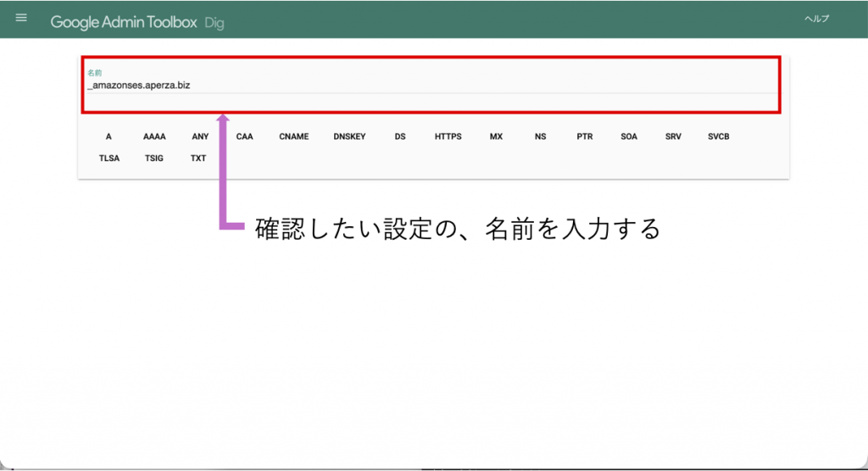Select the TSIG record type
868x471 pixels.
(x=154, y=158)
